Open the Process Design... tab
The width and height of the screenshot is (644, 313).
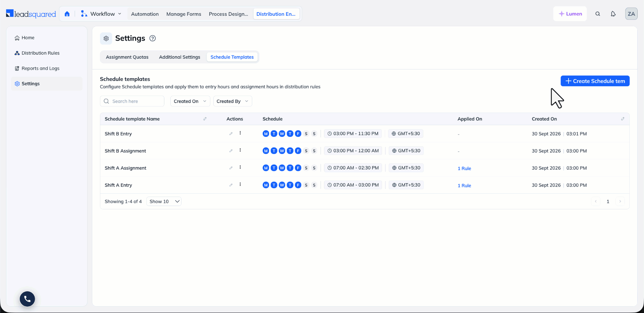[x=228, y=14]
